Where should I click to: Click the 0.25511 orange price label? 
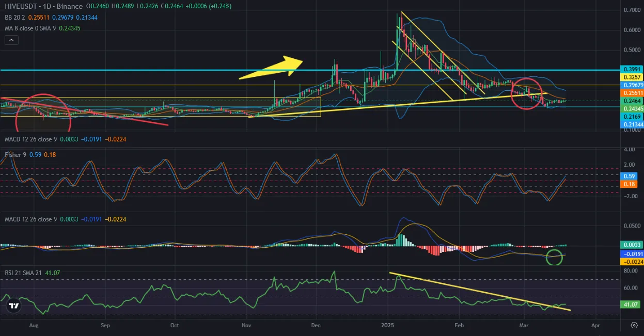[x=631, y=93]
